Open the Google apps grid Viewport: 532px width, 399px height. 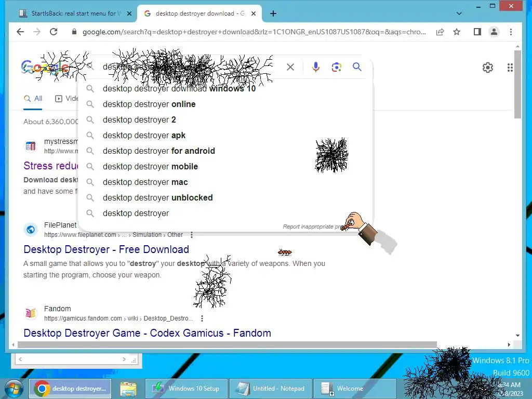[x=510, y=68]
